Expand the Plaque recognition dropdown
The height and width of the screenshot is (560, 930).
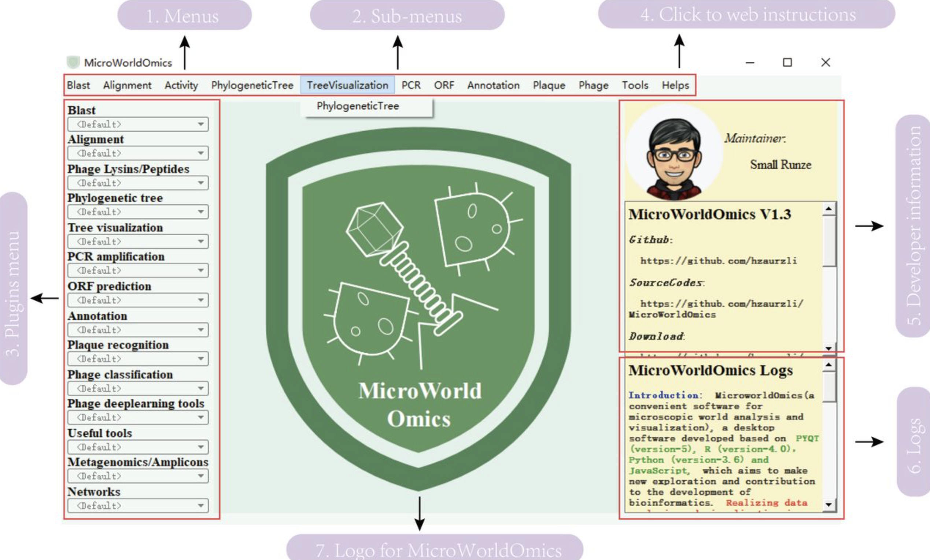coord(138,359)
